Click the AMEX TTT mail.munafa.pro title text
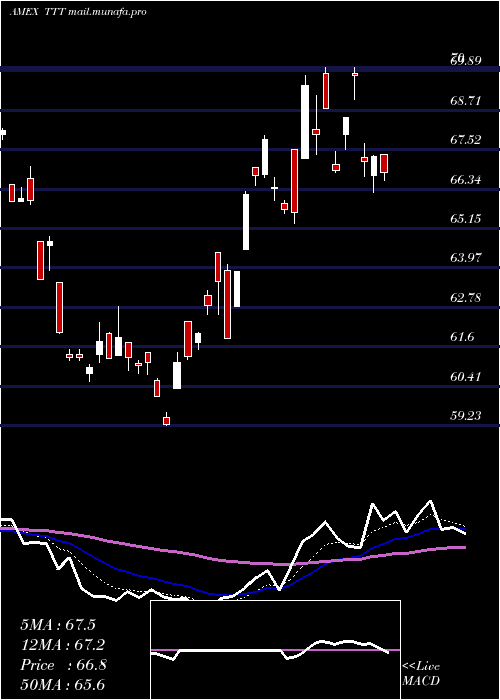The image size is (500, 700). pos(78,12)
